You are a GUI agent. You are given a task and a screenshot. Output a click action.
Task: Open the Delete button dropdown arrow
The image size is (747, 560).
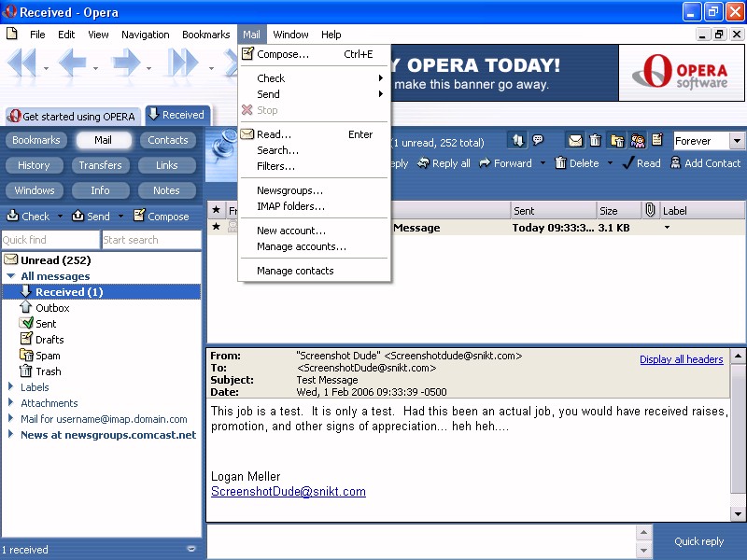point(610,163)
